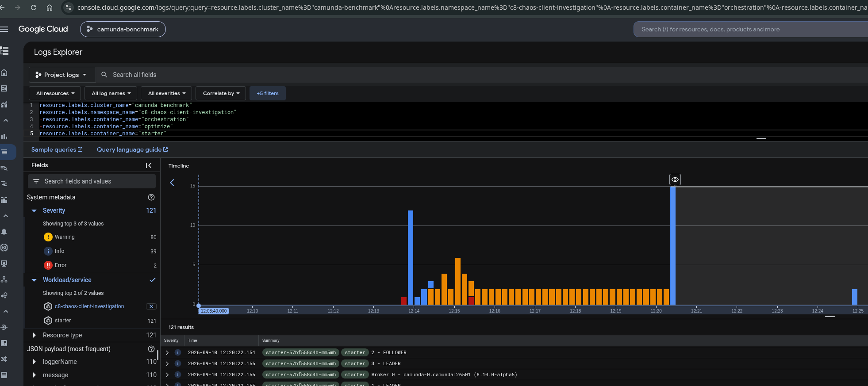Open All log names dropdown
Viewport: 868px width, 386px height.
[111, 93]
